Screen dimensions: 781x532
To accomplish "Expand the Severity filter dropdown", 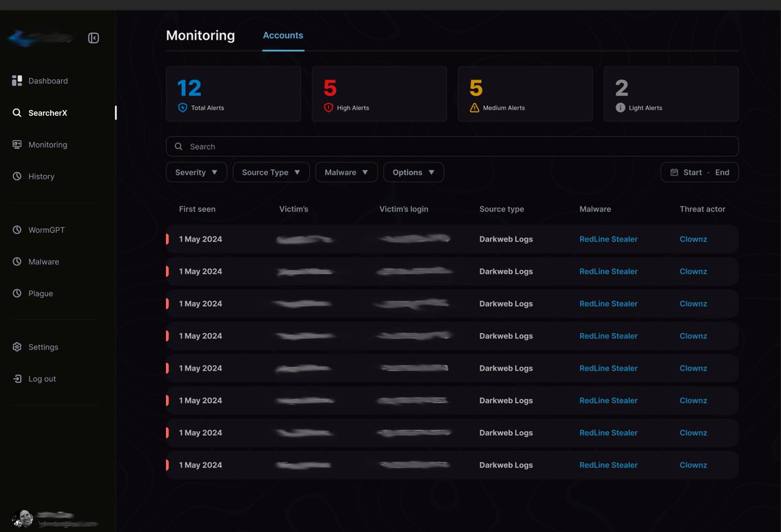I will pos(197,172).
